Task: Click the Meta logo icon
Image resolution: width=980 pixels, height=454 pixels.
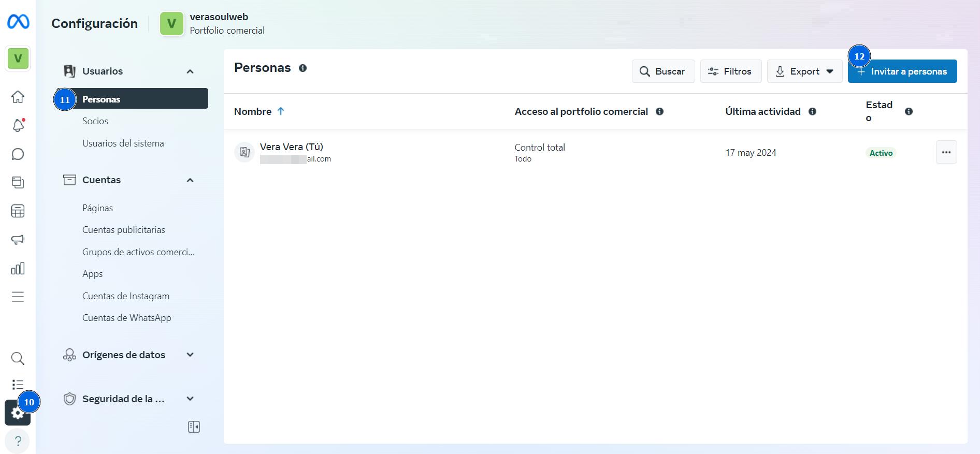Action: (x=18, y=22)
